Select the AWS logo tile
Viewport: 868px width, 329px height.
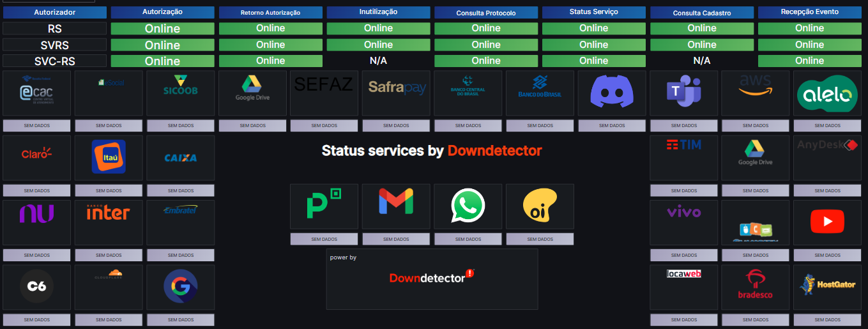point(756,93)
